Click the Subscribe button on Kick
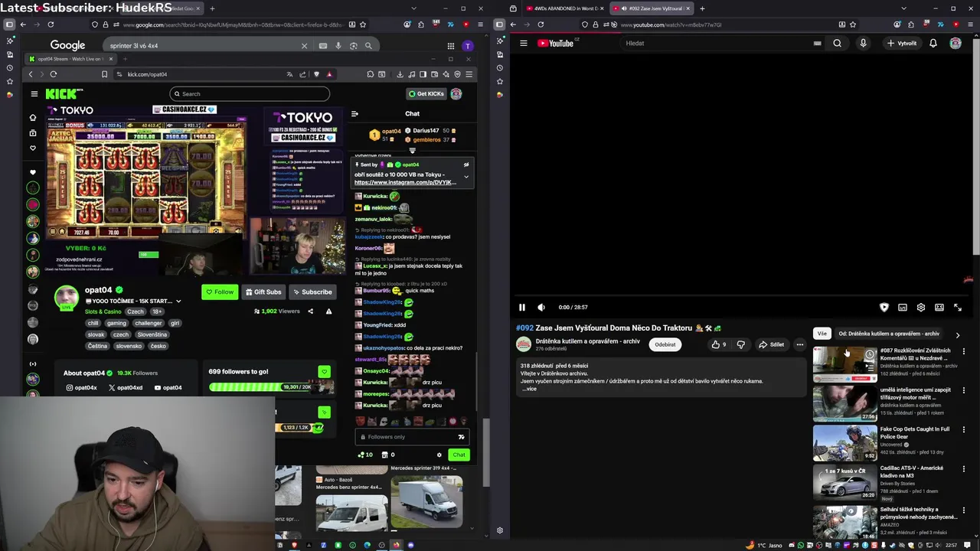This screenshot has width=980, height=551. tap(312, 292)
